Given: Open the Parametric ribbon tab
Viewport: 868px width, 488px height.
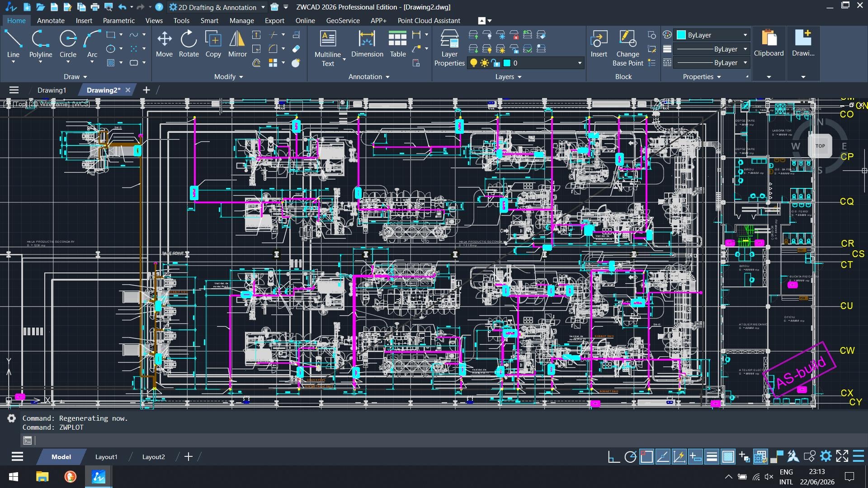Looking at the screenshot, I should click(118, 20).
